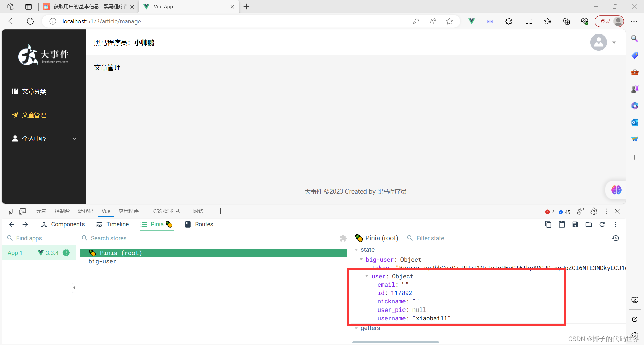This screenshot has height=345, width=644.
Task: Open Timeline view in Vue devtools
Action: 113,224
